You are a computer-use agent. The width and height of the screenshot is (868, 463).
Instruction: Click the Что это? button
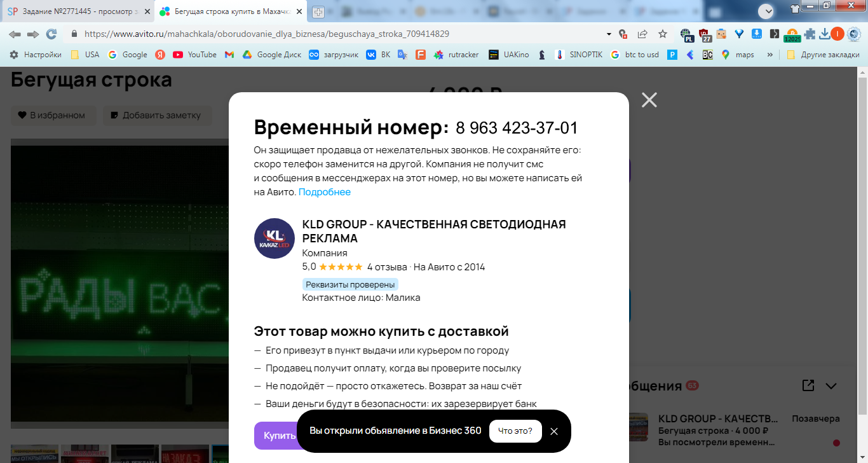point(515,431)
